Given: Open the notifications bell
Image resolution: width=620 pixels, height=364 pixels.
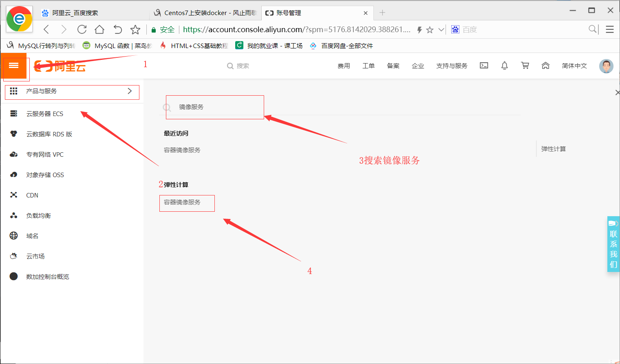Looking at the screenshot, I should (504, 66).
